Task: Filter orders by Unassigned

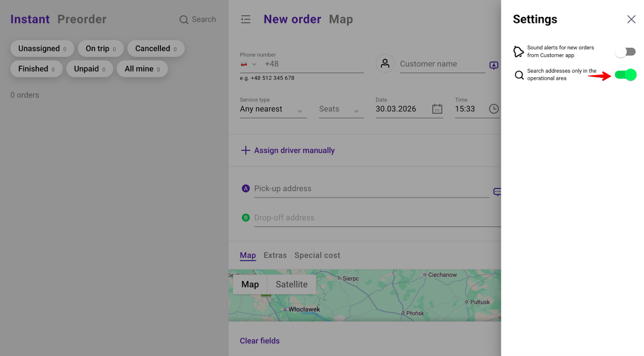Action: (42, 49)
